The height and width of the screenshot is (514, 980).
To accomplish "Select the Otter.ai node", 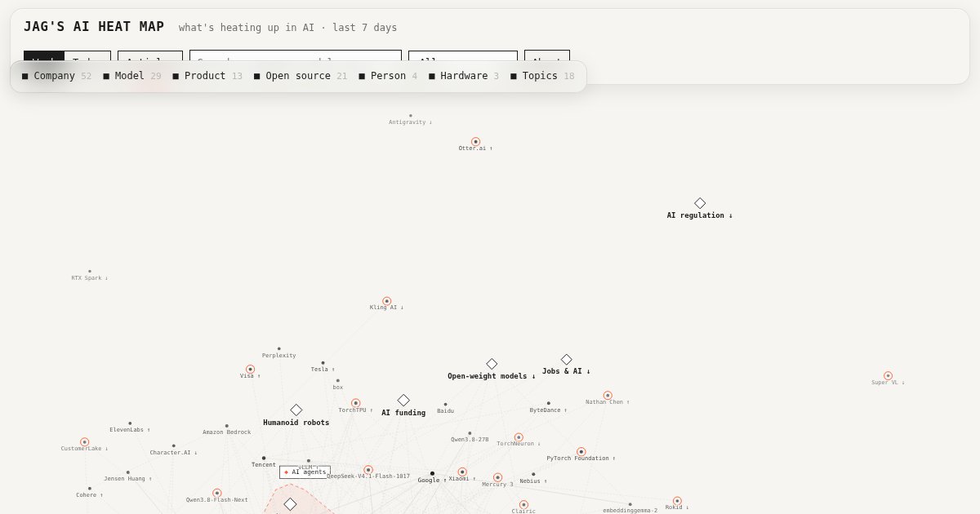I will point(476,142).
